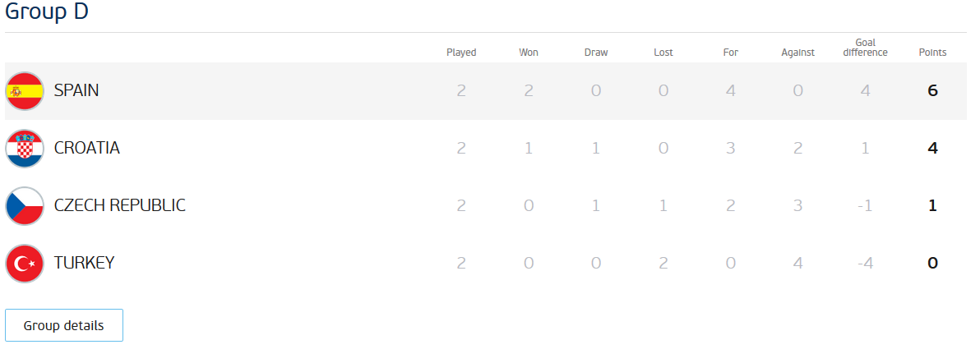Open the TURKEY team link
This screenshot has width=980, height=363.
(84, 263)
